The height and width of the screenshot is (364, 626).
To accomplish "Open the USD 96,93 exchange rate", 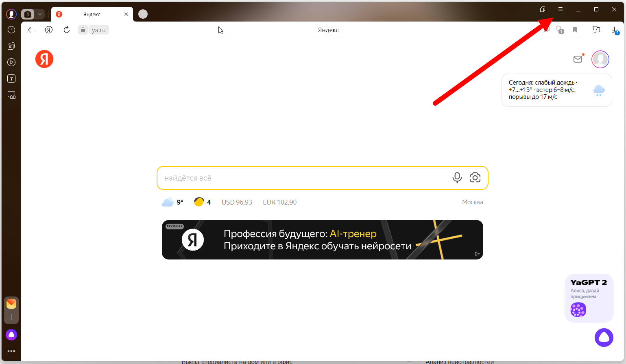I will pos(237,202).
